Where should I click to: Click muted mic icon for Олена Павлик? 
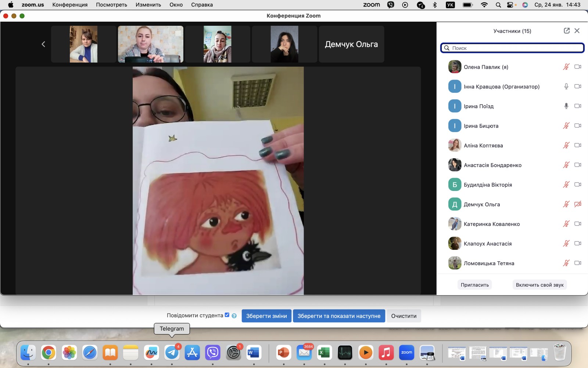coord(566,67)
